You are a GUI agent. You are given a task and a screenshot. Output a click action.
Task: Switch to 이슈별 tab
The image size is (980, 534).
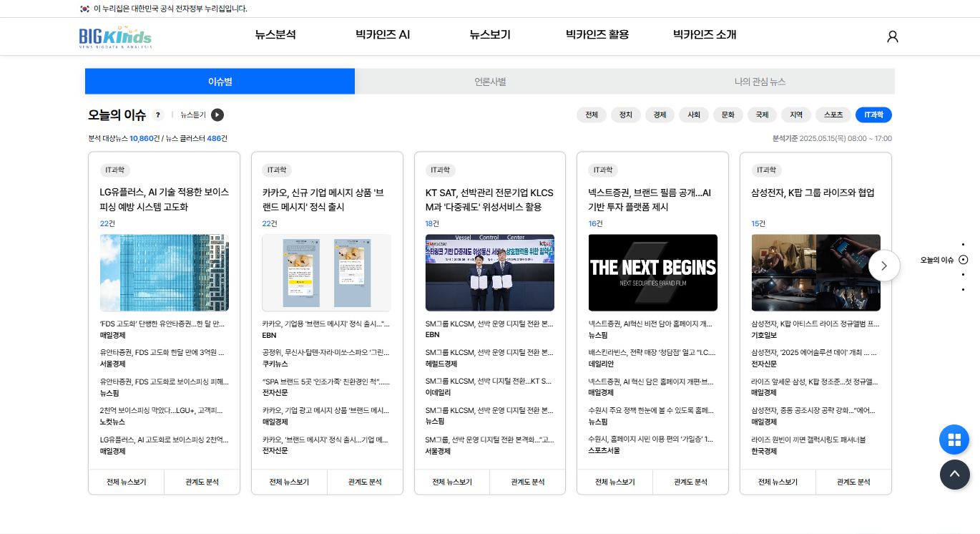220,82
